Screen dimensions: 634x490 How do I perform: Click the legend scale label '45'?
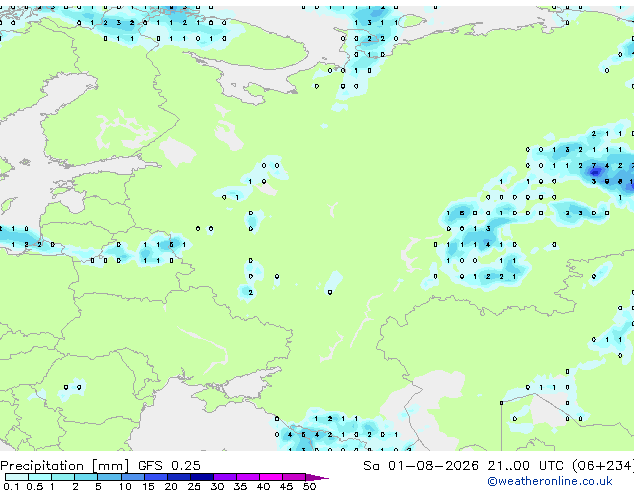[x=286, y=486]
